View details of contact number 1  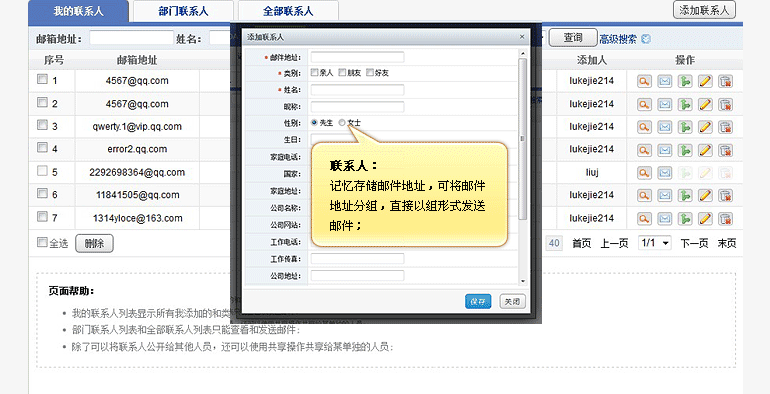[x=644, y=81]
